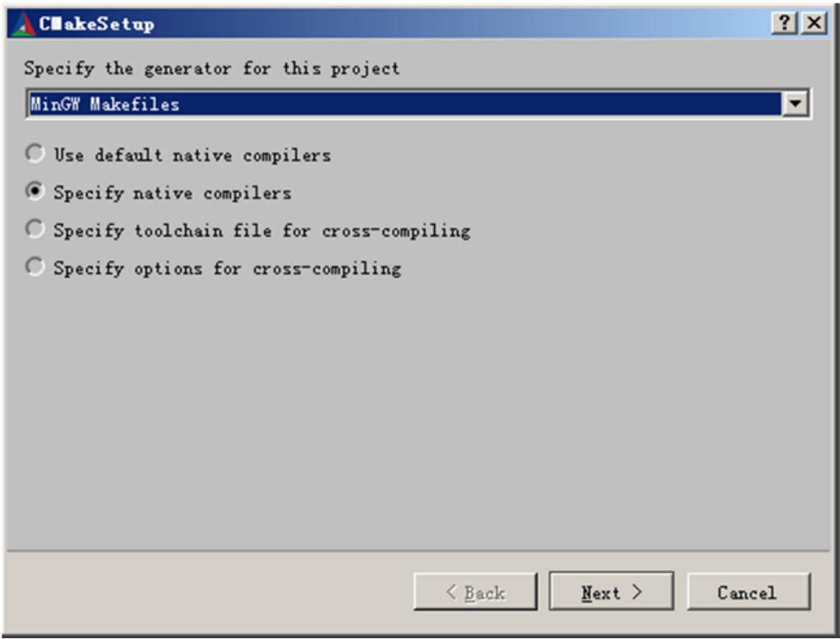Image resolution: width=840 pixels, height=639 pixels.
Task: Click the "Specify the generator for this project" label
Action: [x=212, y=68]
